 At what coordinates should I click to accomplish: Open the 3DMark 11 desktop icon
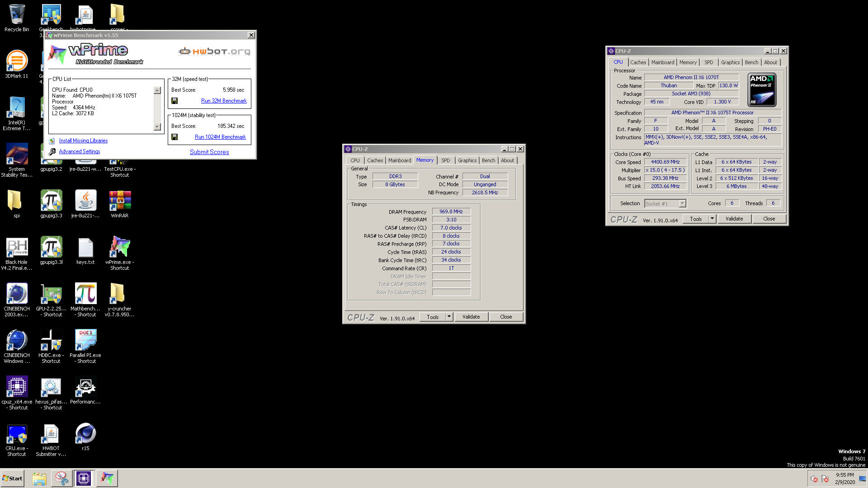coord(17,64)
